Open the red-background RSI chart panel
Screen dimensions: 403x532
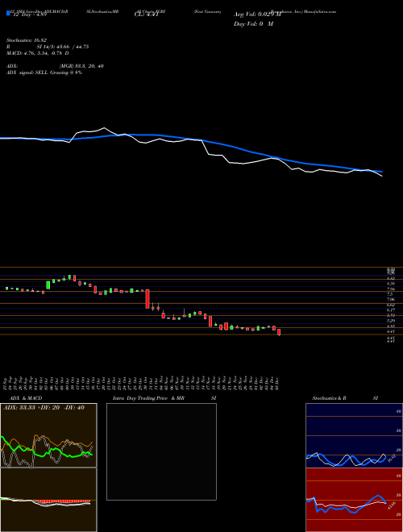click(354, 500)
